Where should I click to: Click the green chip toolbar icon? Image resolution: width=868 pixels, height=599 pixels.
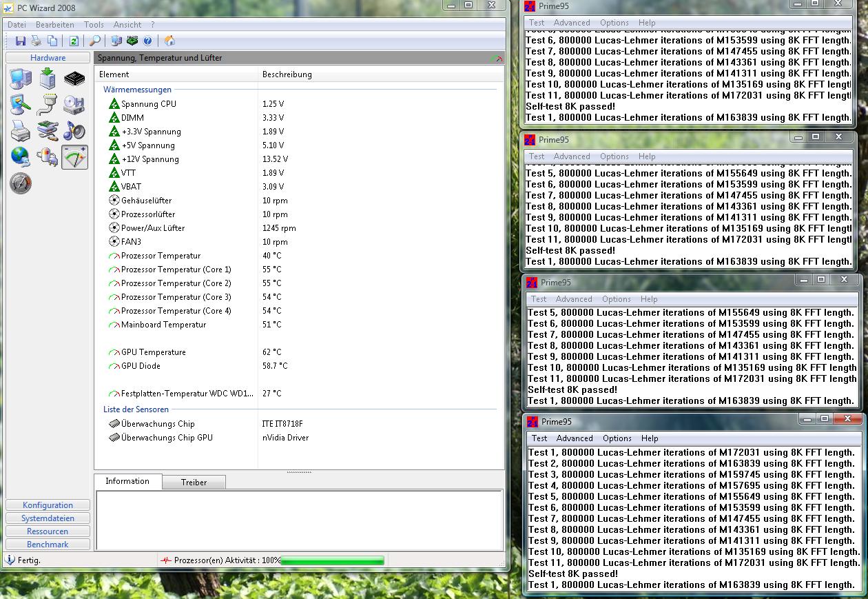[132, 41]
